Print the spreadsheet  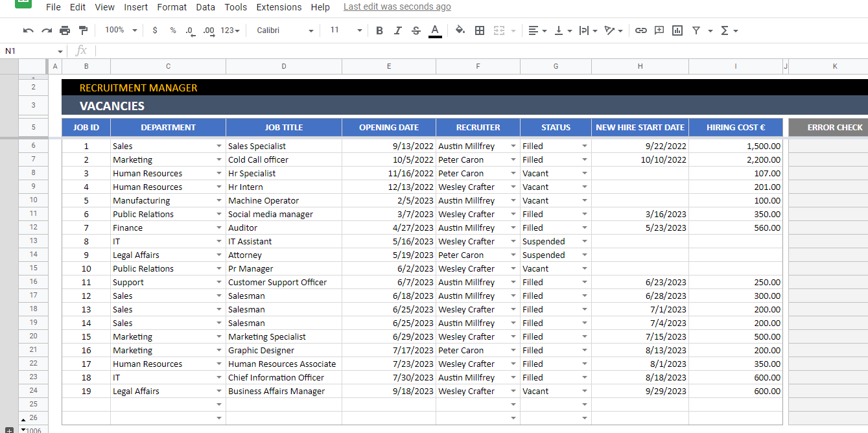point(65,30)
